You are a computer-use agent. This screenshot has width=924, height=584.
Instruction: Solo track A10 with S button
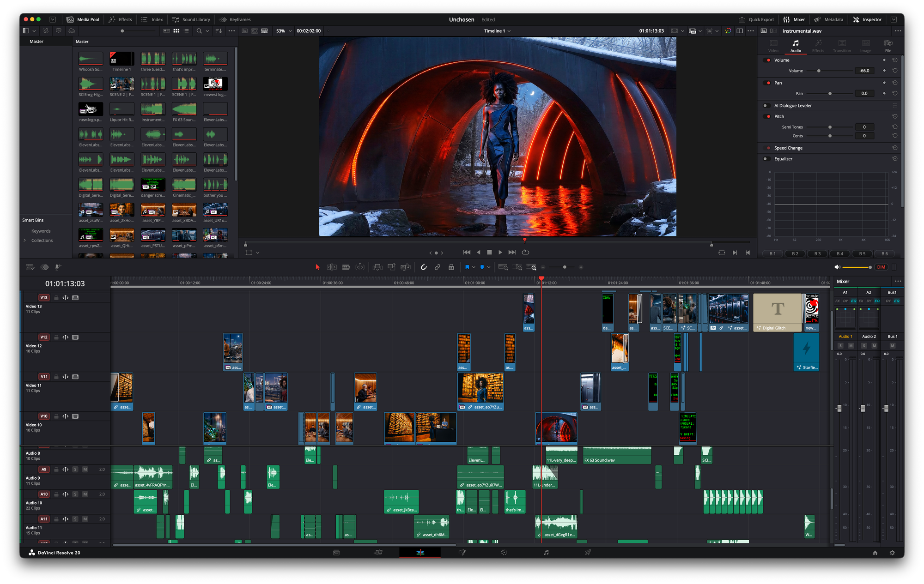[75, 494]
